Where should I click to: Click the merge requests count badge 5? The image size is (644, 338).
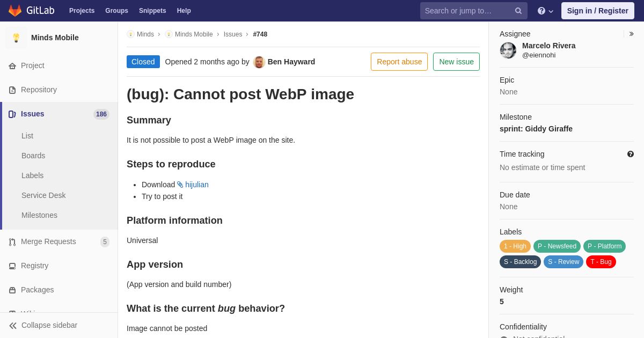pos(105,242)
